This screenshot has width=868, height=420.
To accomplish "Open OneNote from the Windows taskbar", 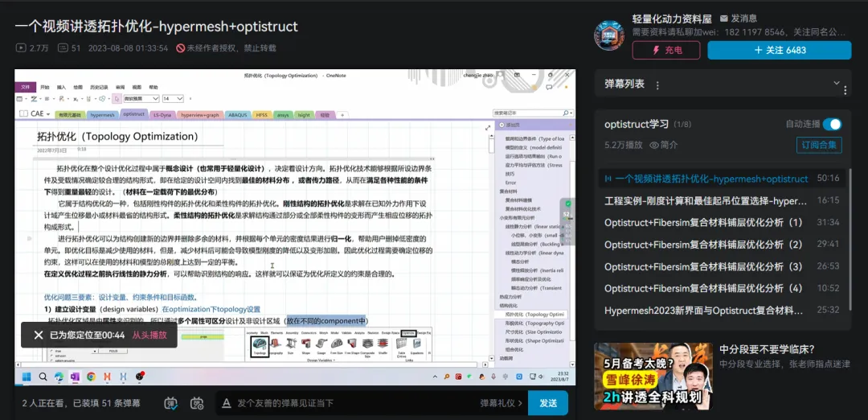I will [75, 377].
